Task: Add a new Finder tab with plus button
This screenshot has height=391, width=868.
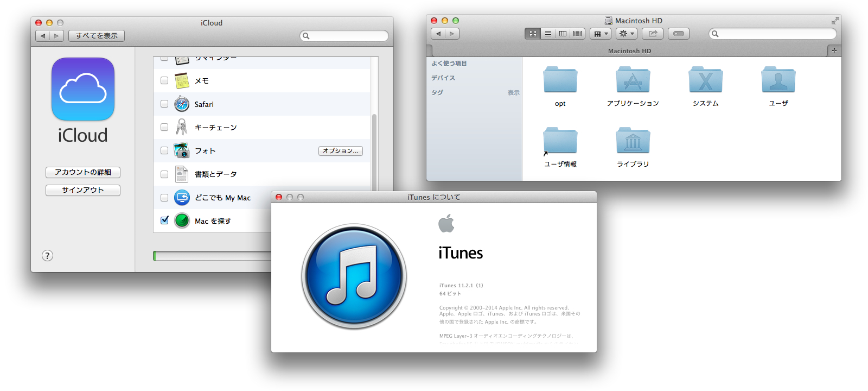Action: click(834, 51)
